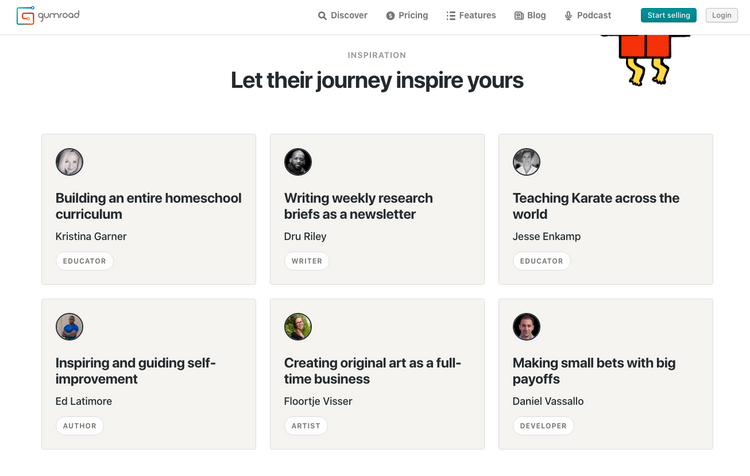Click the WRITER tag on Dru Riley's card
The height and width of the screenshot is (476, 750).
click(307, 261)
